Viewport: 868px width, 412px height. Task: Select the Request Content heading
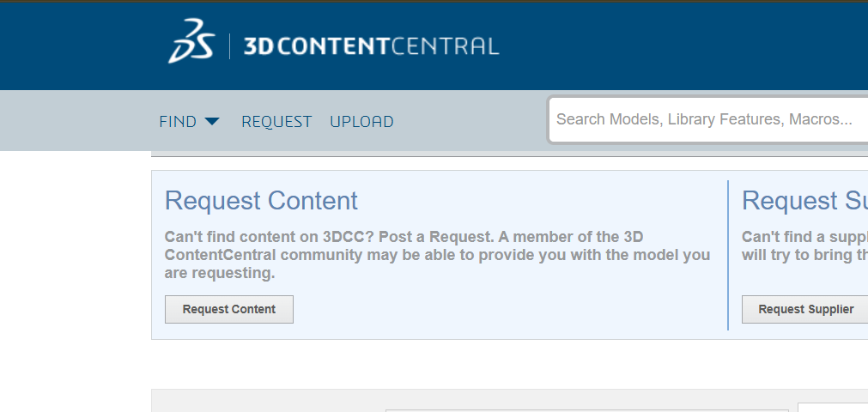point(261,201)
